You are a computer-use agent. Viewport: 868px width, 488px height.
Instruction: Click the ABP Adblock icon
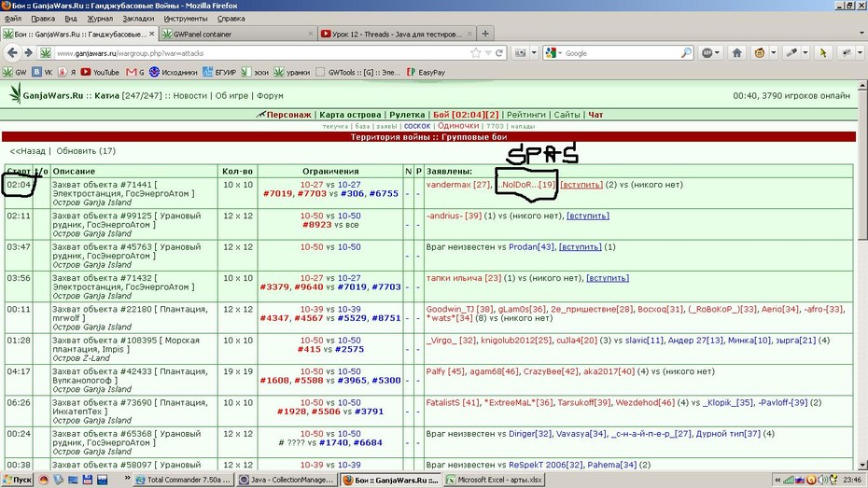707,53
